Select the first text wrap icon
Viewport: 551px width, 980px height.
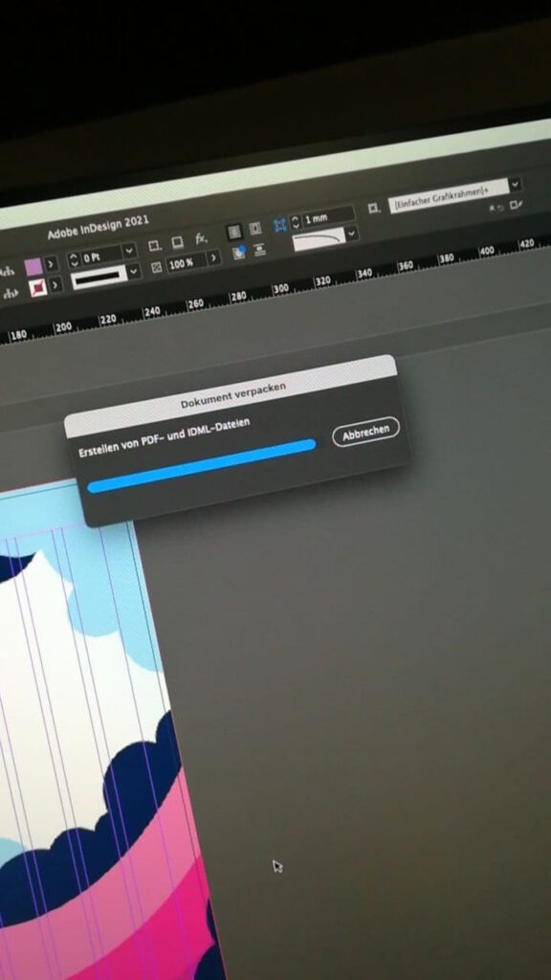pos(234,232)
